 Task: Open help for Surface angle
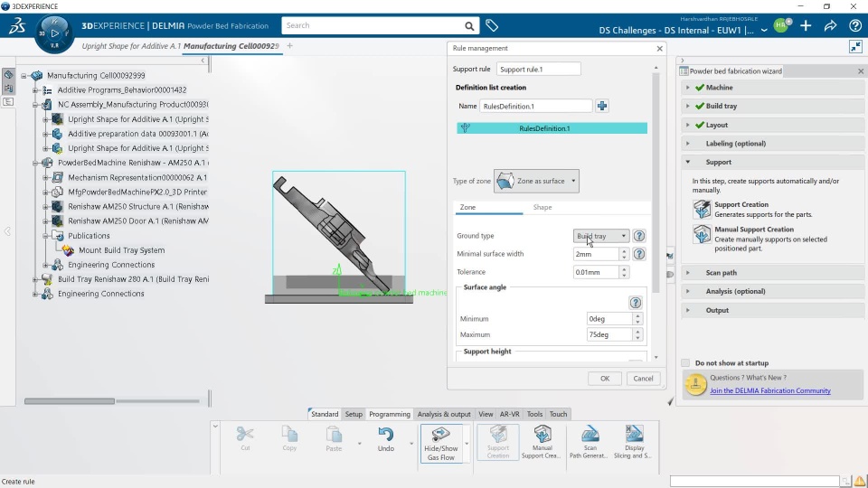pos(635,303)
